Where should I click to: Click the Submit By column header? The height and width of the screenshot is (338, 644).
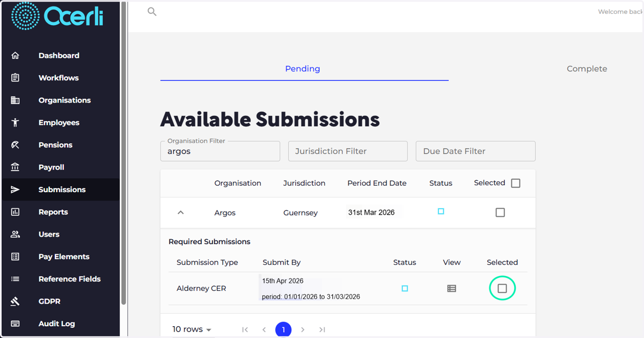pos(282,262)
